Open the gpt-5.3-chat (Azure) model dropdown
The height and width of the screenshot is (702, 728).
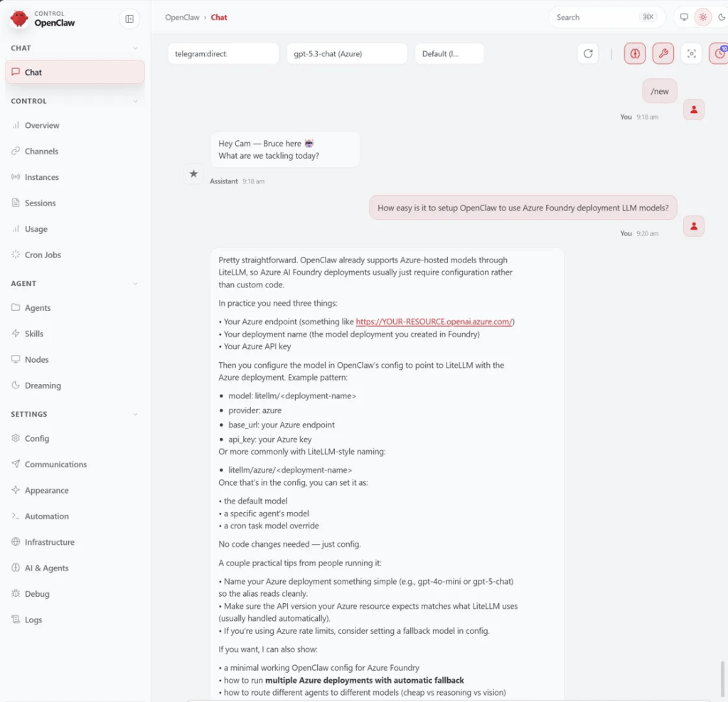[346, 53]
